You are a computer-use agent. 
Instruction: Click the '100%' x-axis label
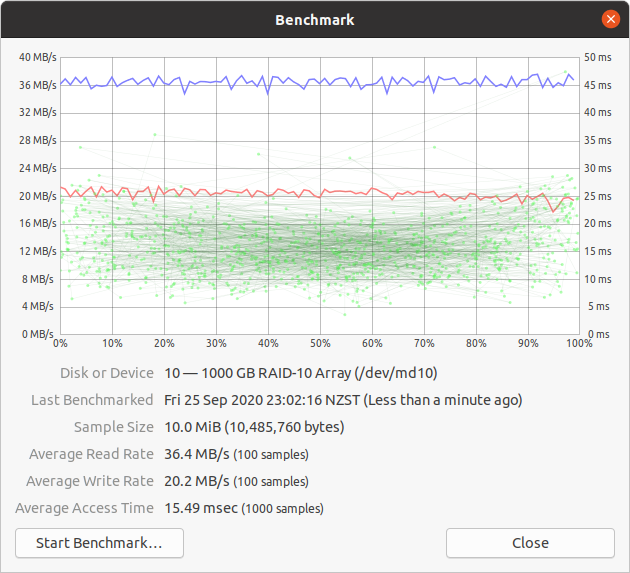pos(579,344)
